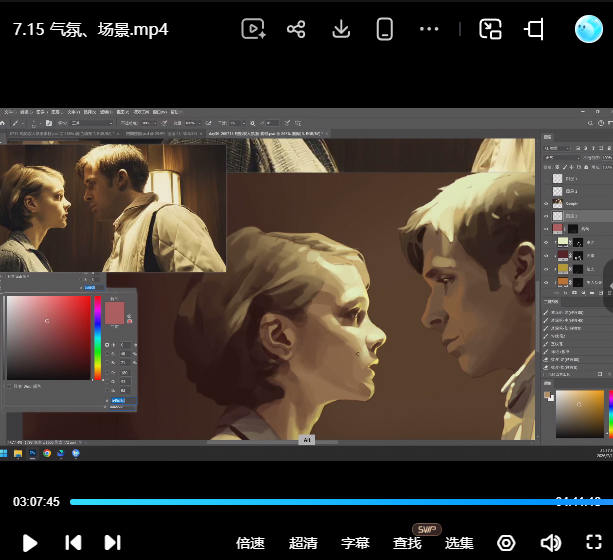This screenshot has width=613, height=560.
Task: Switch to the second Photoshop document tab
Action: tap(163, 134)
